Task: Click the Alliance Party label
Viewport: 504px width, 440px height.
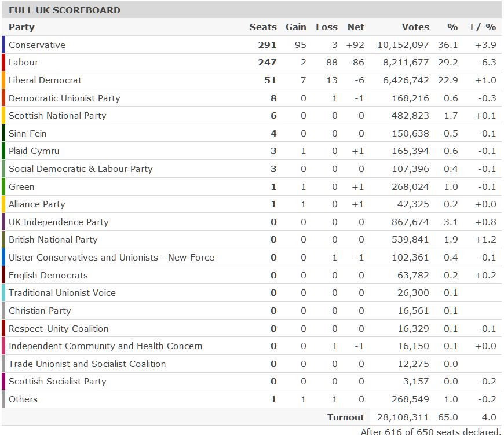Action: point(36,204)
